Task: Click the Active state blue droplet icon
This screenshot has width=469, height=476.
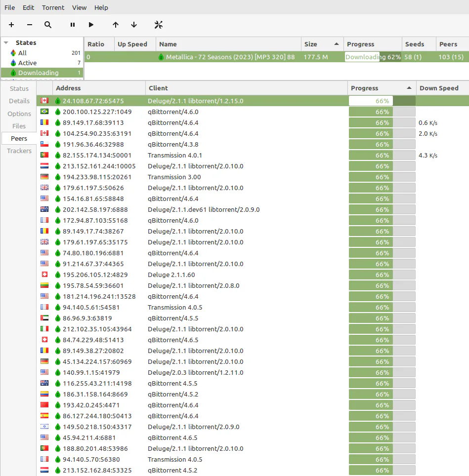Action: click(13, 63)
